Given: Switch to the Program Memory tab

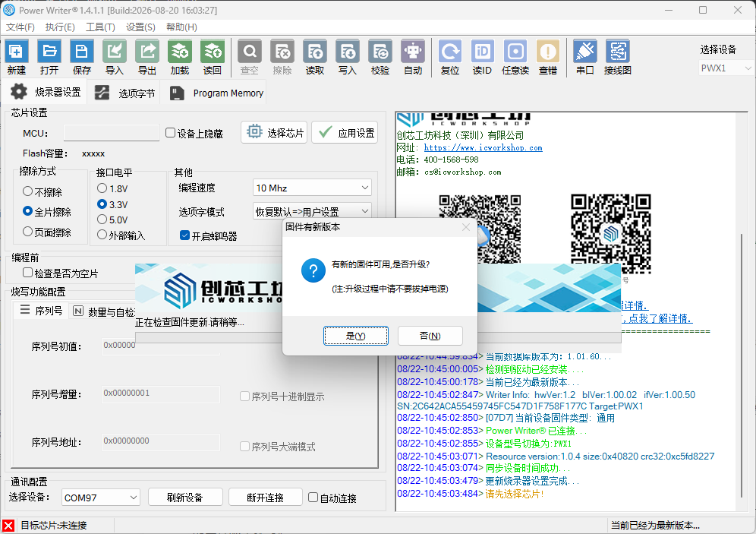Looking at the screenshot, I should 216,93.
